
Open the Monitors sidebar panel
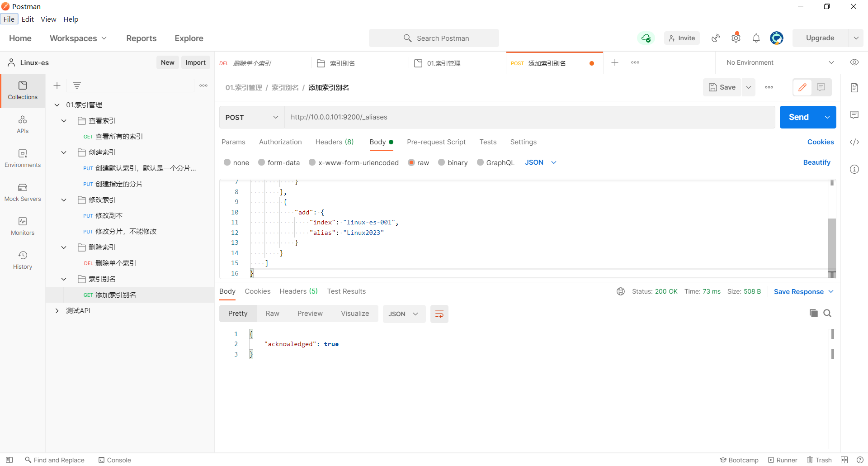pos(23,226)
